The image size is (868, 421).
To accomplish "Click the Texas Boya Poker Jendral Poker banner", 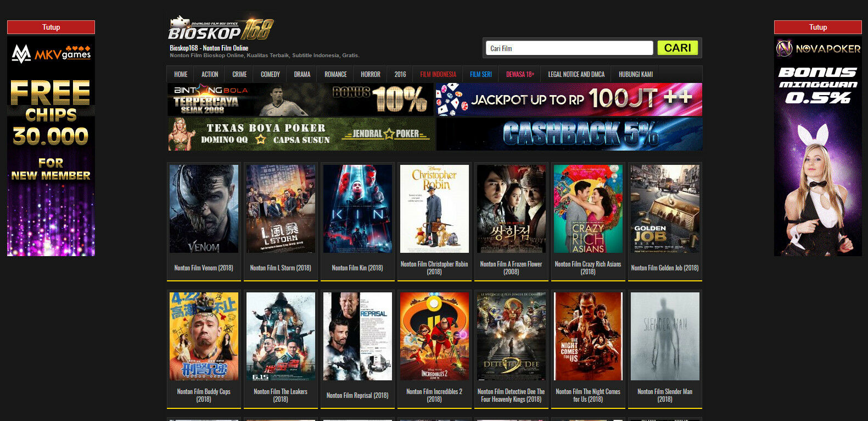I will click(301, 134).
